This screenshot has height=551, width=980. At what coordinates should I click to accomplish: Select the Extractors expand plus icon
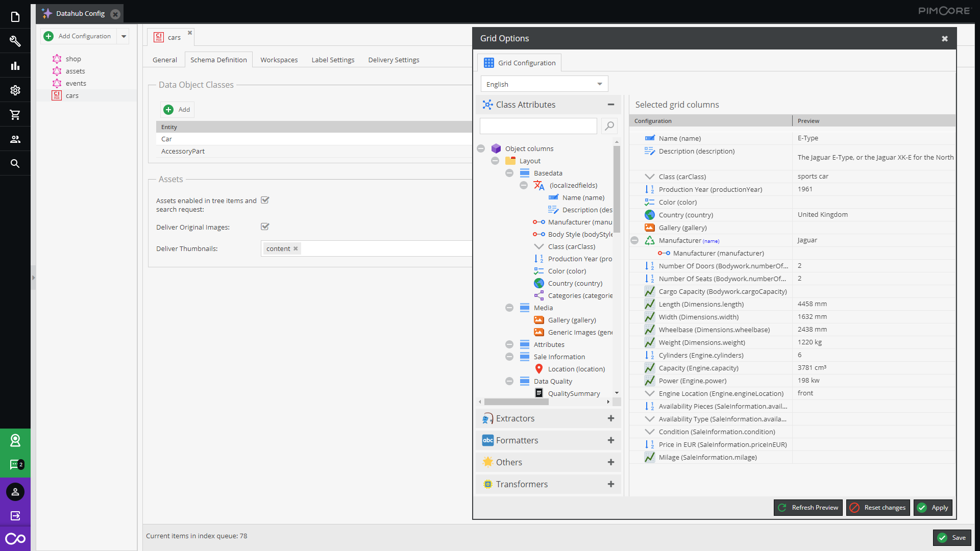coord(610,418)
